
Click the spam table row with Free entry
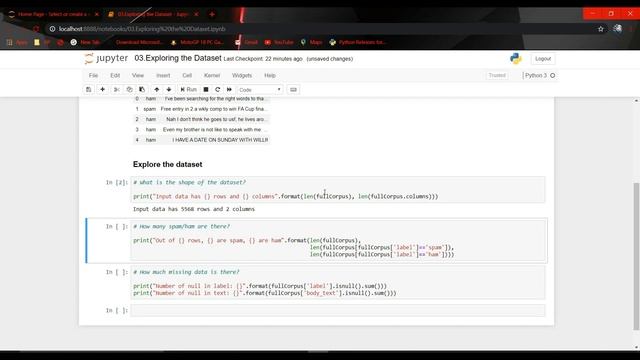201,109
